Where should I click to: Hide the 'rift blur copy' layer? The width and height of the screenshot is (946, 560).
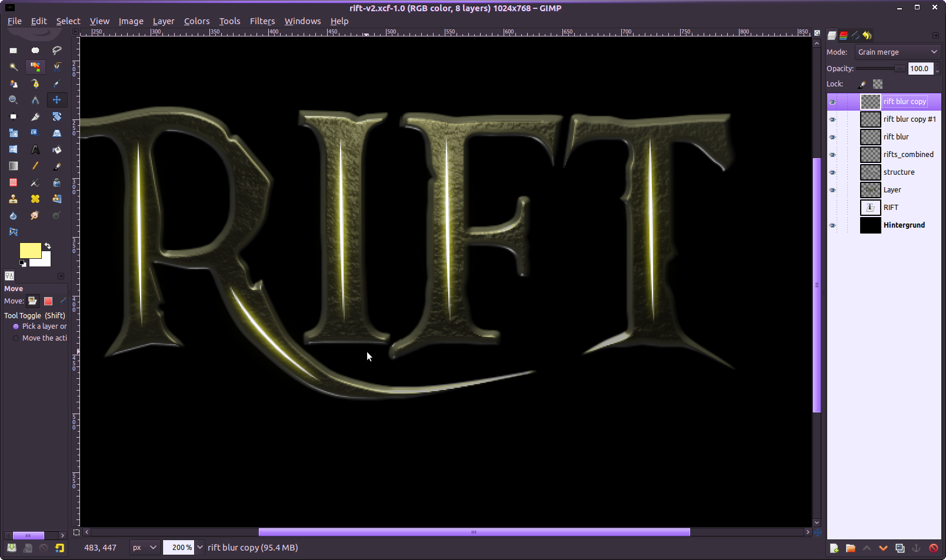pyautogui.click(x=832, y=102)
